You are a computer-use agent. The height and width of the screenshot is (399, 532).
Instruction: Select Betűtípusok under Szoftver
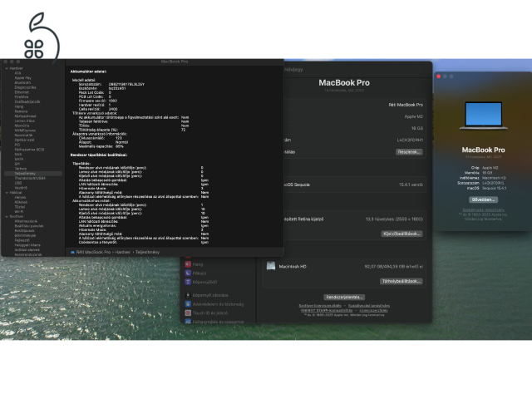pos(25,230)
